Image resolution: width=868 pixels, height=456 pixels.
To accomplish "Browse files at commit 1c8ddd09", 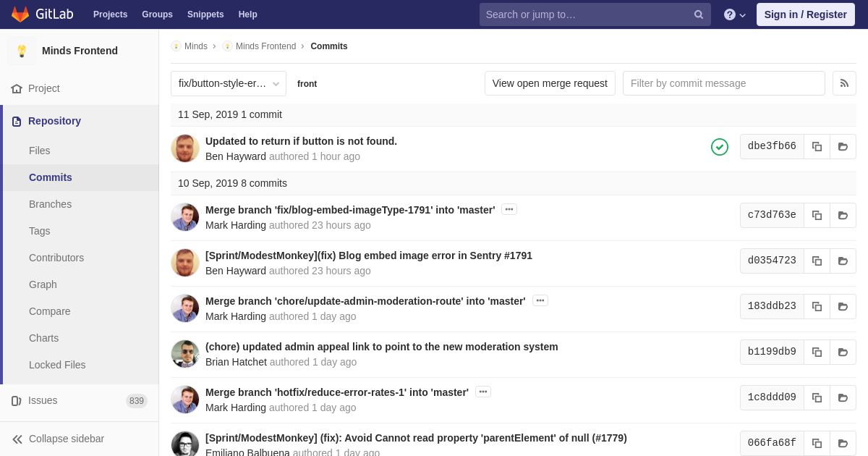I will (843, 397).
